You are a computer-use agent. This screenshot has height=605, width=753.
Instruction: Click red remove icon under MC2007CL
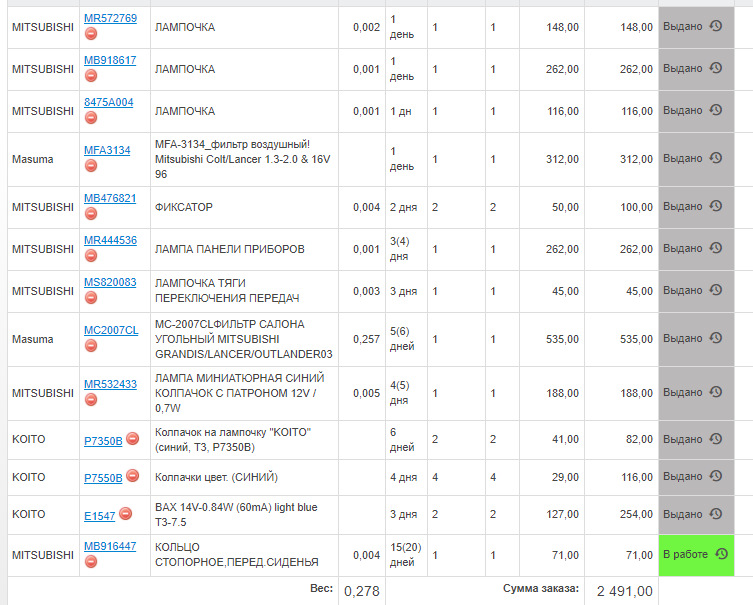click(x=91, y=346)
